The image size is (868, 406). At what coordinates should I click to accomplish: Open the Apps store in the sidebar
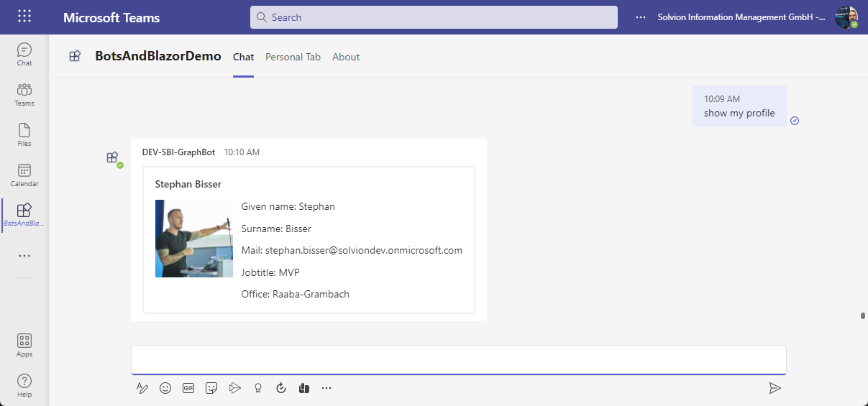(24, 345)
